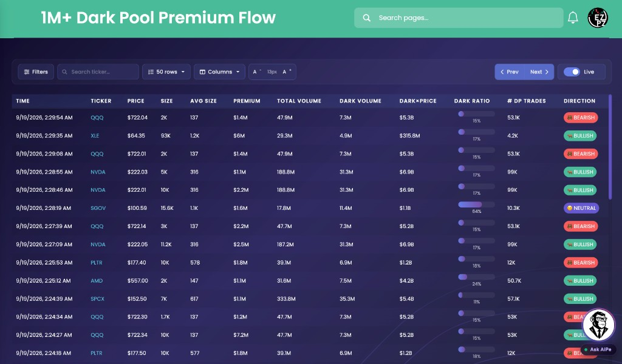This screenshot has height=364, width=622.
Task: Open the AMD ticker link
Action: pyautogui.click(x=97, y=281)
